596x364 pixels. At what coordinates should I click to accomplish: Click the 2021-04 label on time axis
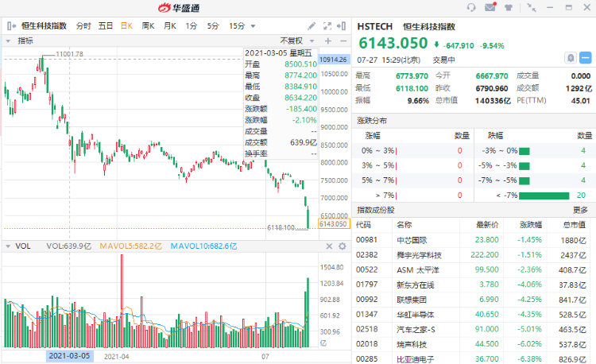tap(116, 357)
